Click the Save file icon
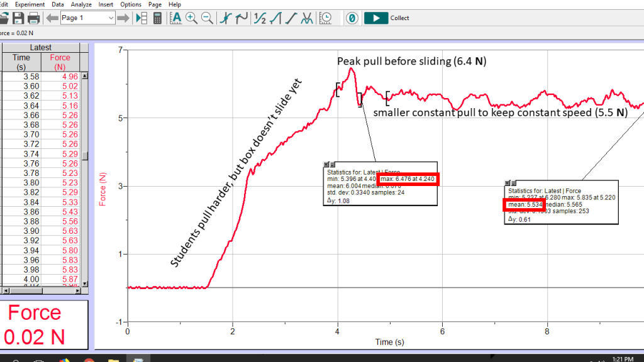The width and height of the screenshot is (644, 362). (x=18, y=18)
